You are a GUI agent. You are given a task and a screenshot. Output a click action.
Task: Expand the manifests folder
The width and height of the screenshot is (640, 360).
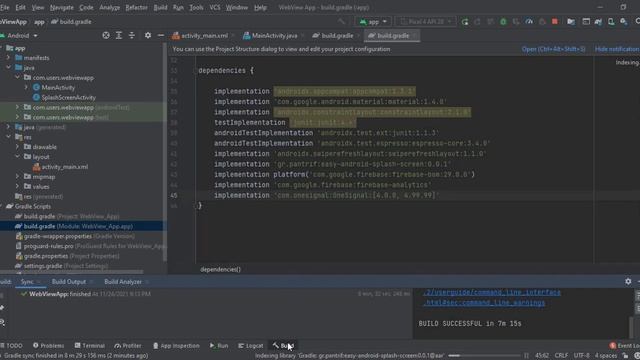point(8,58)
